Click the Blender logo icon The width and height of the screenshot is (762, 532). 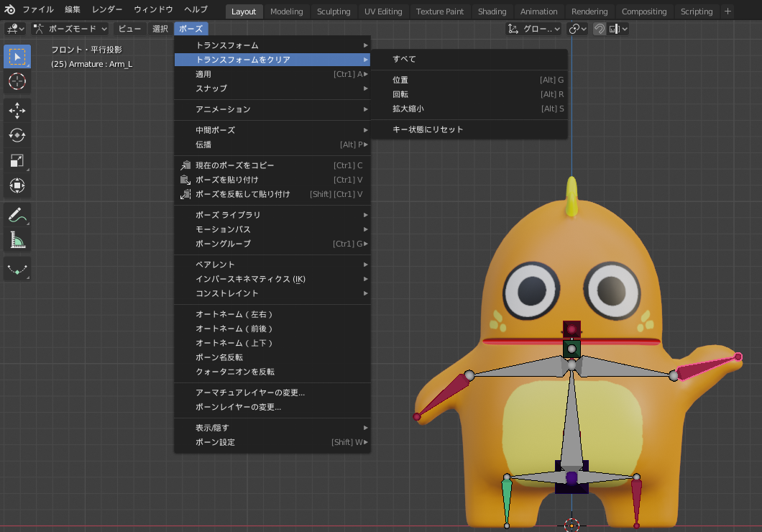pyautogui.click(x=9, y=10)
